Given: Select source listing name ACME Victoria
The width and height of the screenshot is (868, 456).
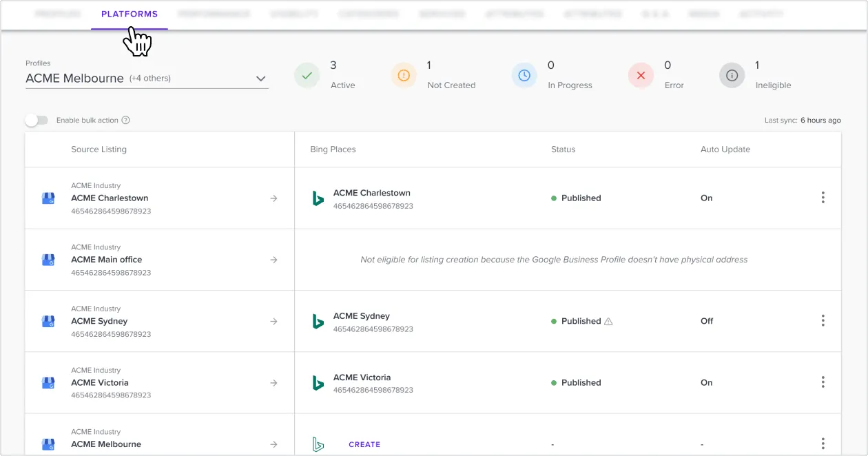Looking at the screenshot, I should 100,382.
